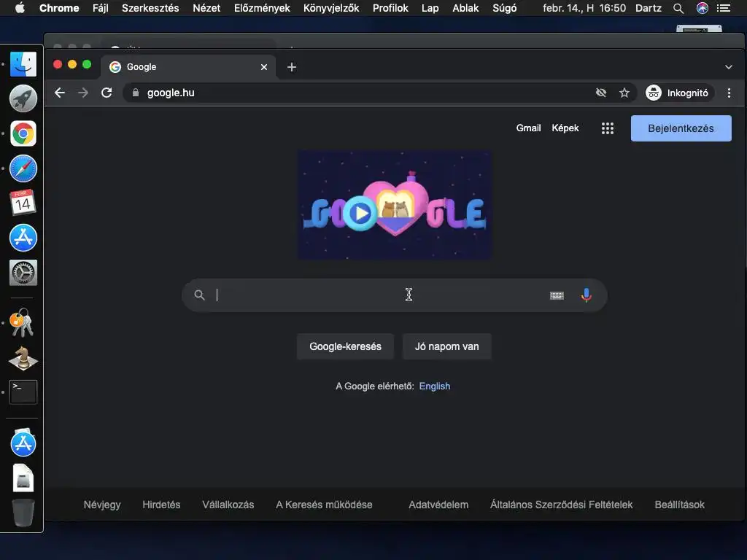Viewport: 747px width, 560px height.
Task: Open A Keresés működése footer link
Action: click(324, 505)
